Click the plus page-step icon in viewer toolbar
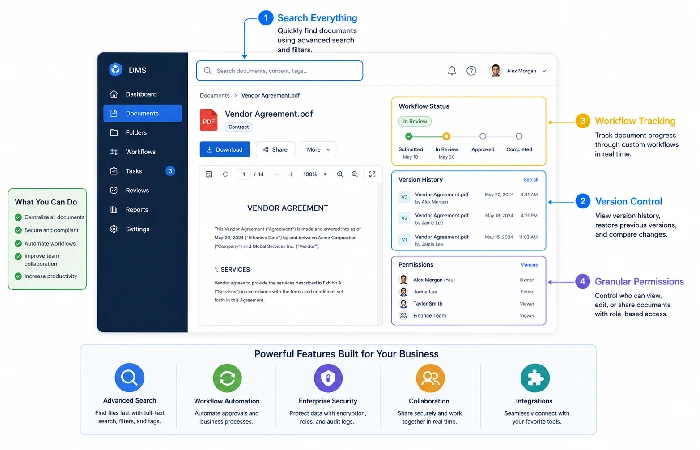 291,174
